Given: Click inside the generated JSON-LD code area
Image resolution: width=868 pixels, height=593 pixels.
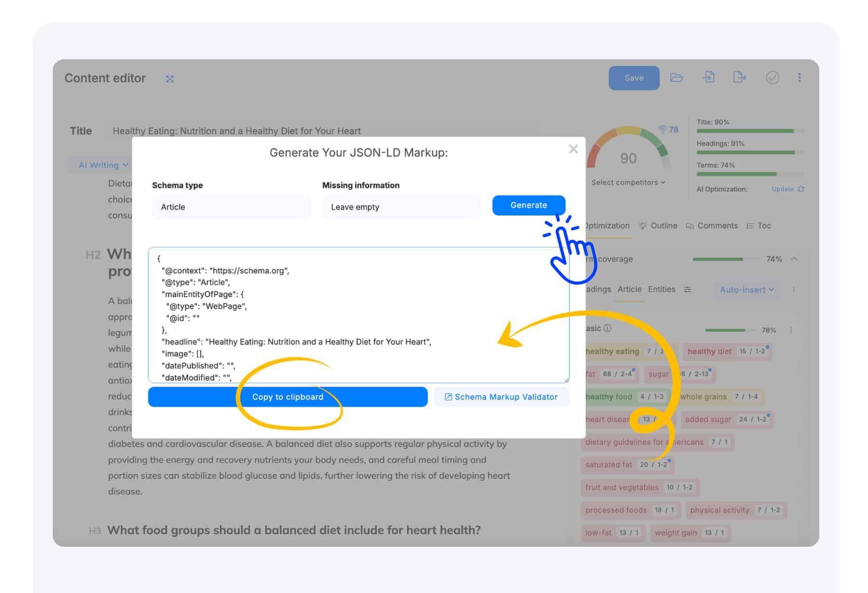Looking at the screenshot, I should (358, 315).
